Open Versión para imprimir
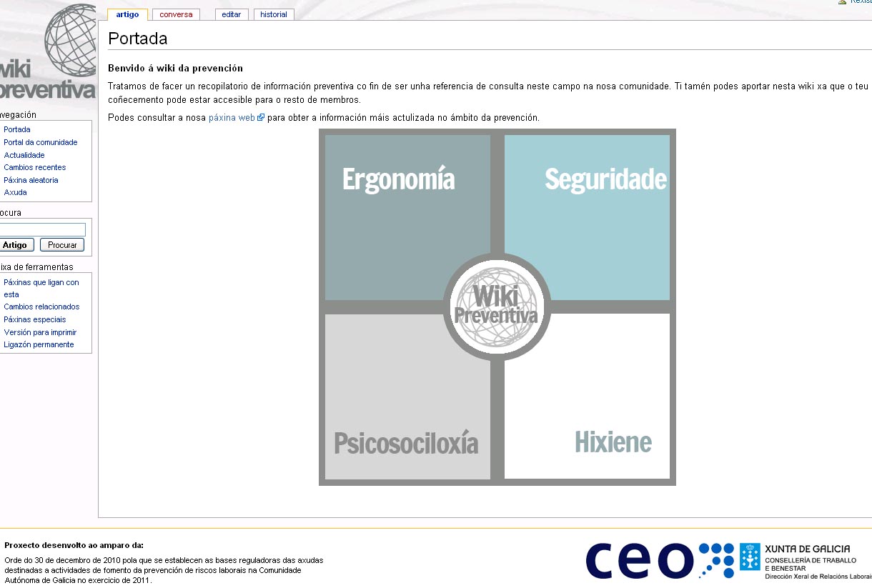 40,332
